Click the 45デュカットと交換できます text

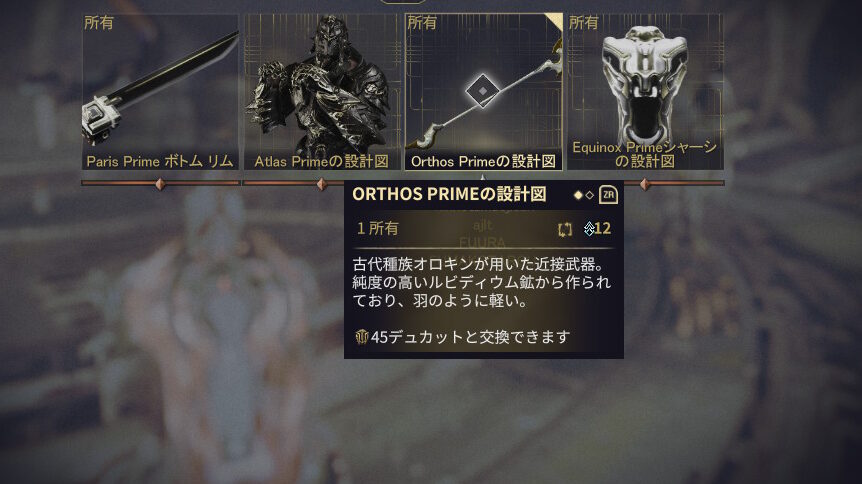pyautogui.click(x=471, y=337)
